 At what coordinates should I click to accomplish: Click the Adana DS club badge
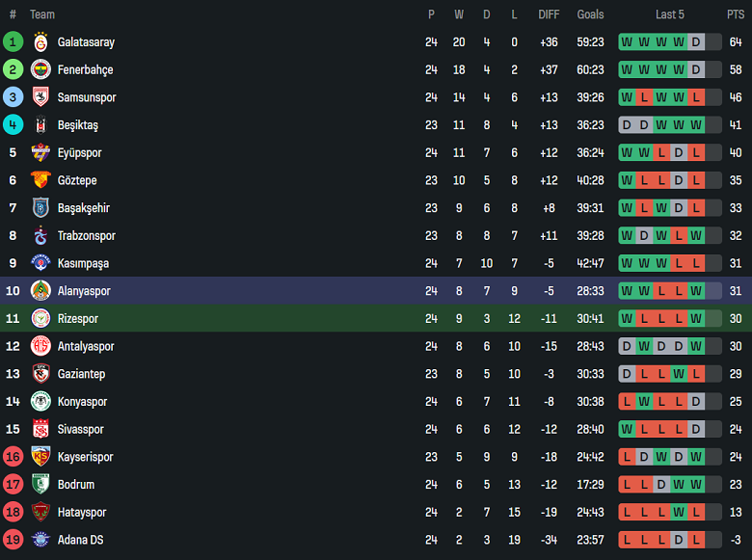pos(40,540)
